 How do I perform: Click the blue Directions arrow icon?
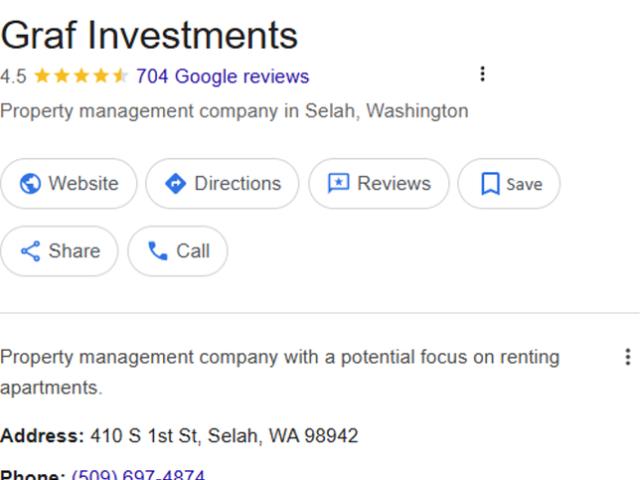tap(176, 184)
